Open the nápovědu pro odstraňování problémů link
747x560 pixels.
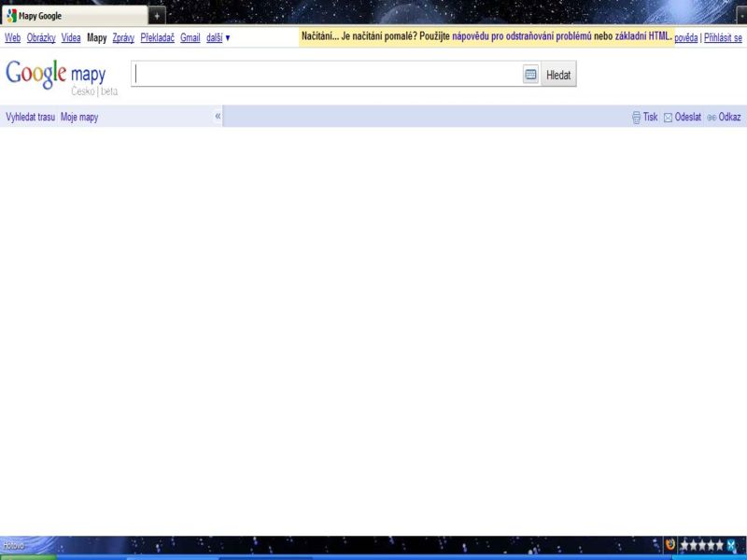[522, 36]
